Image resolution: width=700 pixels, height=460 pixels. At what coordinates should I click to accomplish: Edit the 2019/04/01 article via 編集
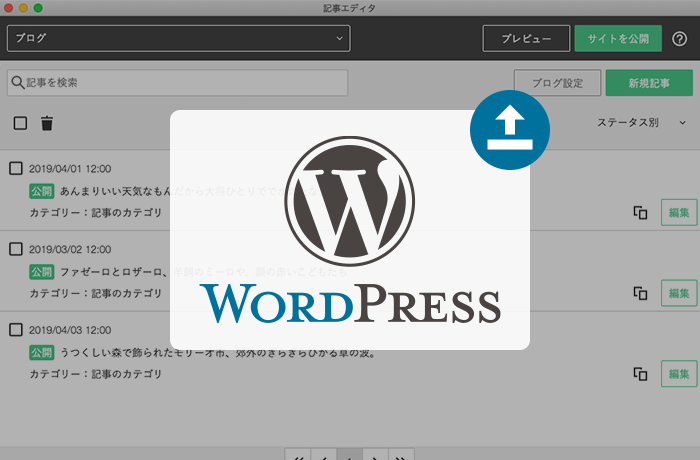(679, 213)
